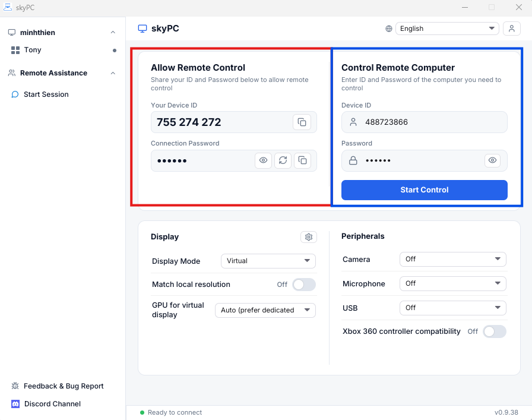Click the Peripherals heading
The height and width of the screenshot is (420, 532).
[363, 236]
